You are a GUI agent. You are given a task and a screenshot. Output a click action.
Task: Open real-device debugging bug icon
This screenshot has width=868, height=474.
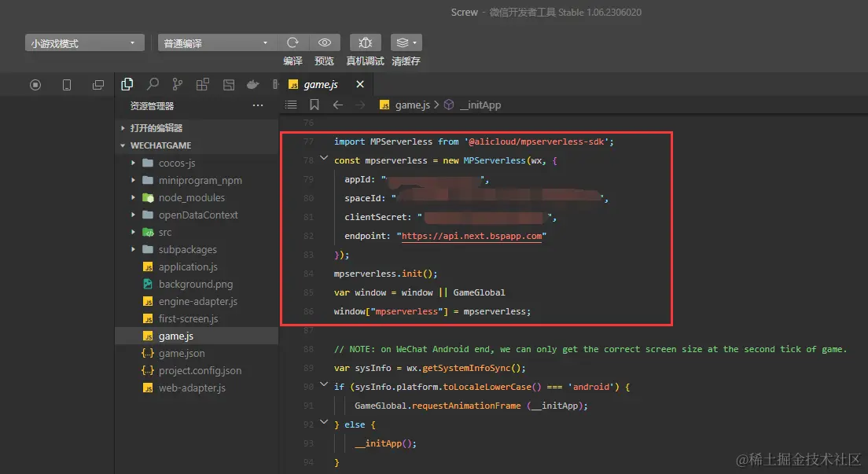(x=366, y=42)
